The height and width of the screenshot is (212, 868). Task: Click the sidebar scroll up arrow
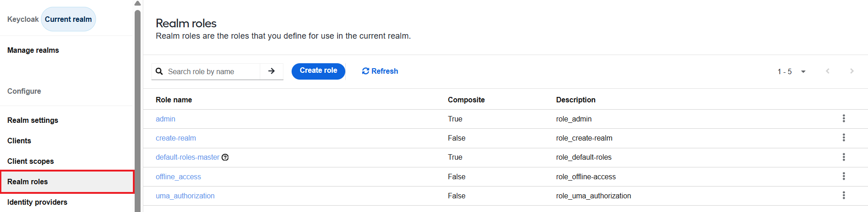point(137,3)
